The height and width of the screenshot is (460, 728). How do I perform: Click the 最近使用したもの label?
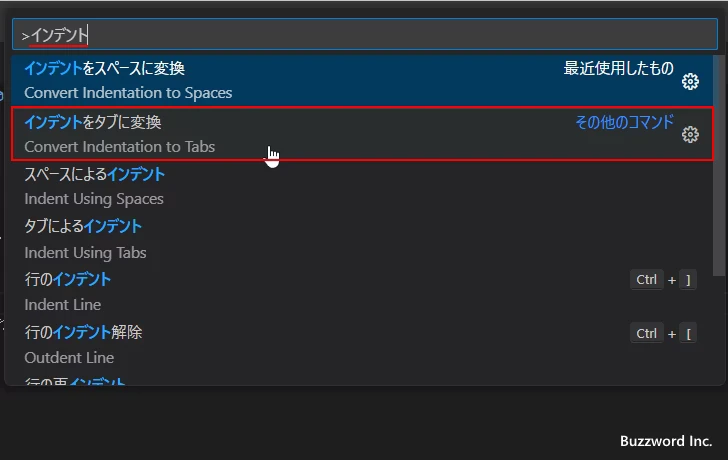(x=618, y=69)
